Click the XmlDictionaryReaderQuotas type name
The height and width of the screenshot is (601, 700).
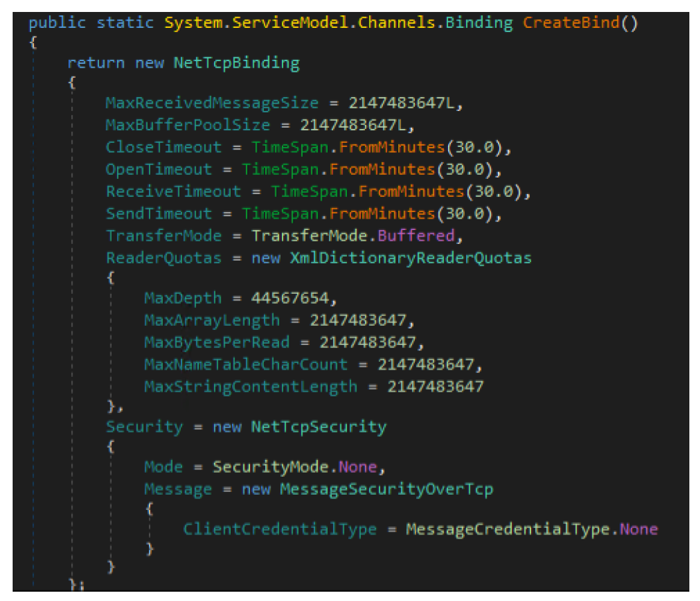pyautogui.click(x=410, y=257)
